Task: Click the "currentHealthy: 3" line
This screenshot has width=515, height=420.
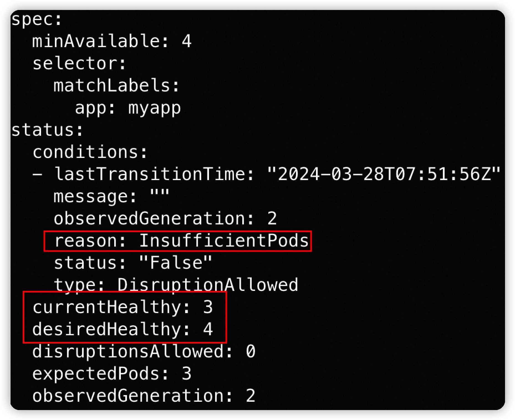Action: click(123, 308)
